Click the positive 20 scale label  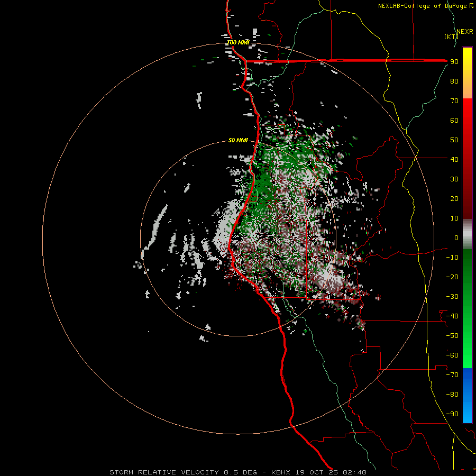454,198
